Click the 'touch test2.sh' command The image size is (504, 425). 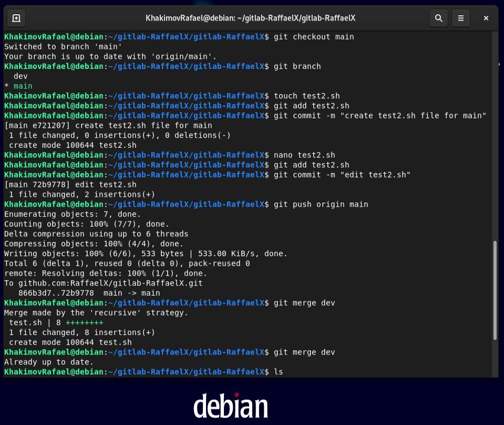coord(306,96)
